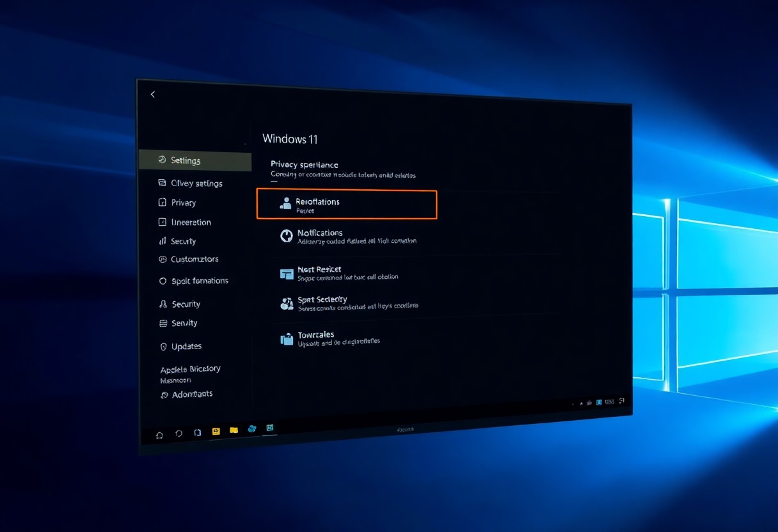Click the Security sidebar item under Spcit fornations
This screenshot has width=778, height=532.
tap(180, 304)
